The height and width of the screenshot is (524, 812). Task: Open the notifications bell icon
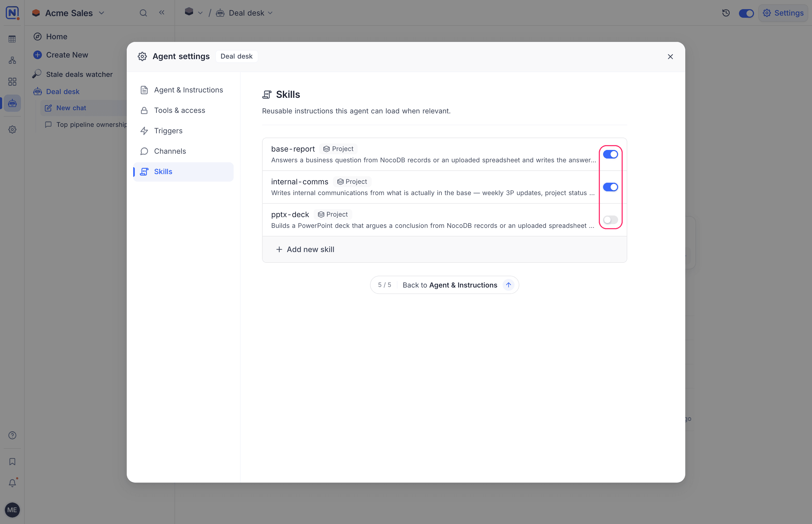(12, 483)
